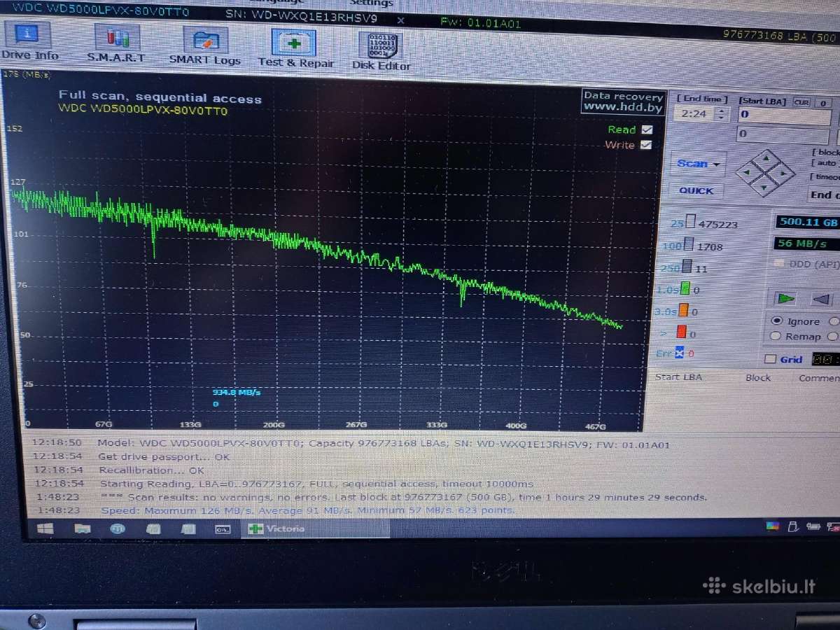Click the orange 3.0s block swatch
The height and width of the screenshot is (630, 840).
coord(683,310)
